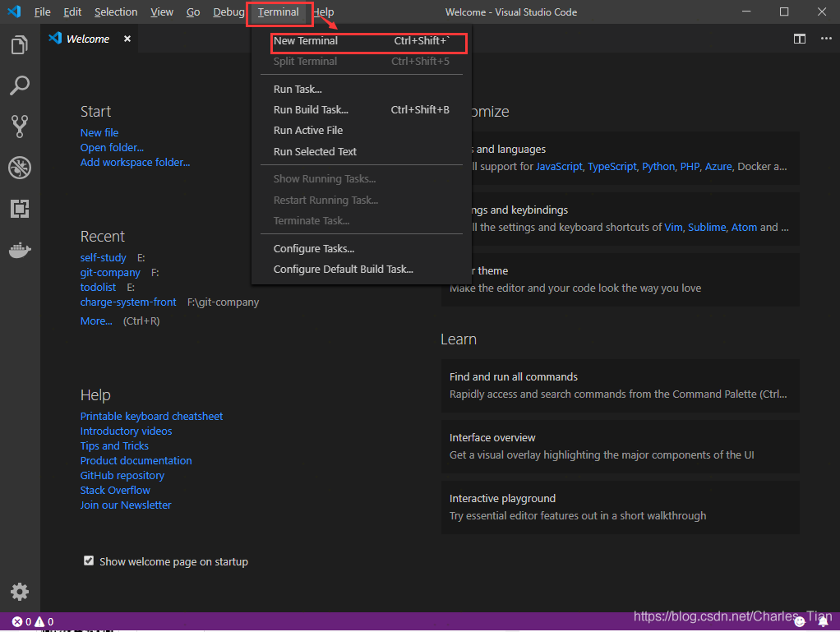The image size is (840, 632).
Task: Click the VS Code logo in title bar
Action: pos(15,12)
